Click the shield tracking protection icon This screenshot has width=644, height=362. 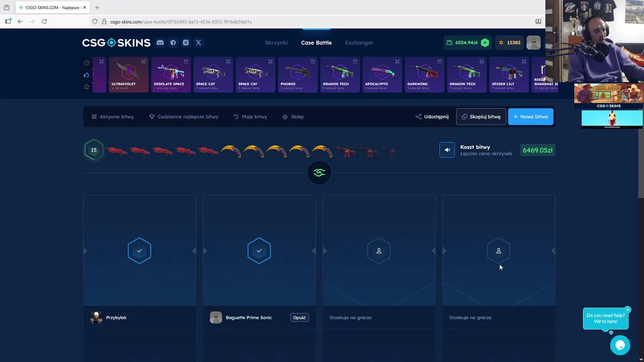[x=95, y=22]
